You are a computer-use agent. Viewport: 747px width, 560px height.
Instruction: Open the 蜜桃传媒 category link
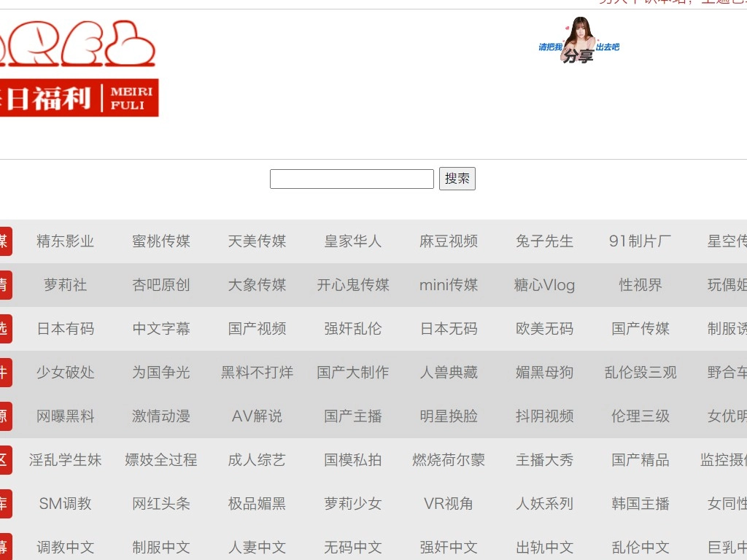pyautogui.click(x=161, y=241)
